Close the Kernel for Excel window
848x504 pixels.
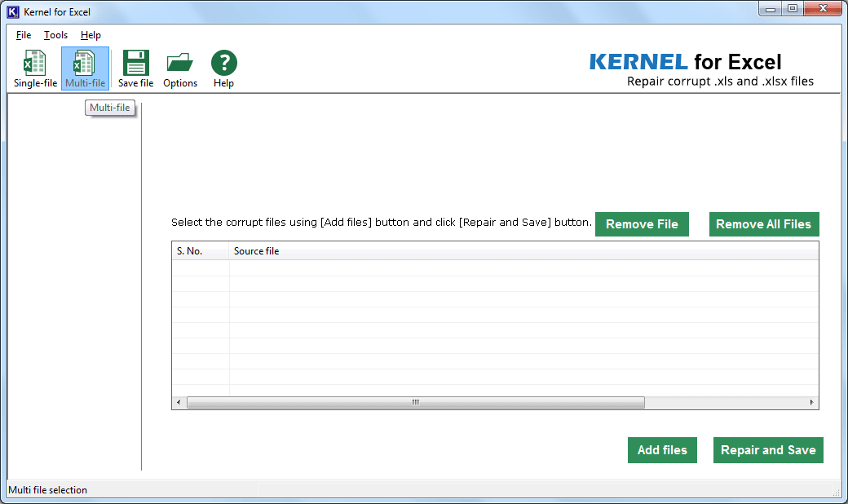[823, 9]
